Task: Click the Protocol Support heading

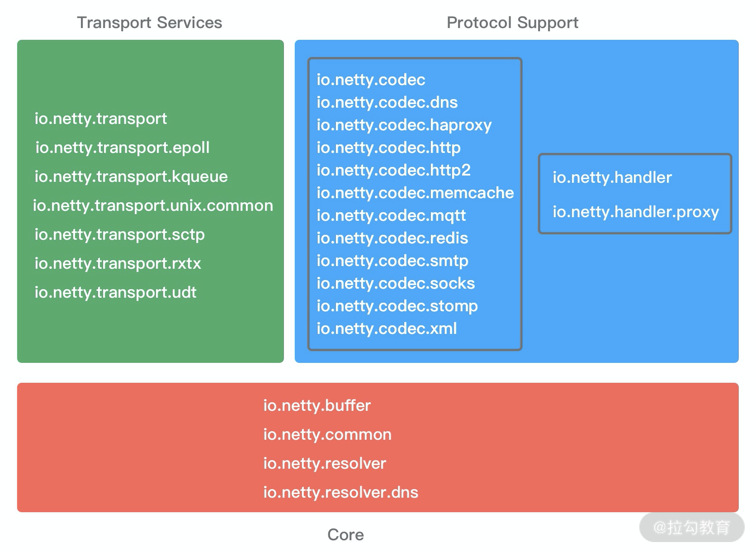Action: (x=512, y=23)
